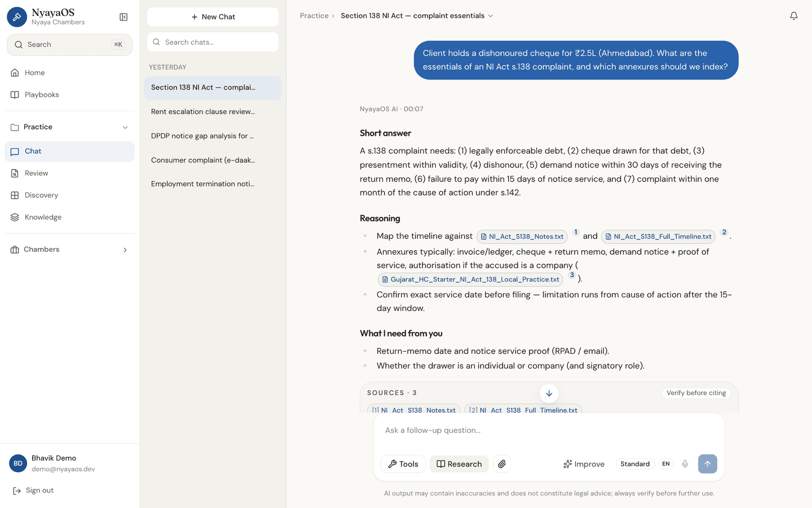Viewport: 812px width, 508px height.
Task: Open Playbooks in sidebar
Action: (x=69, y=95)
